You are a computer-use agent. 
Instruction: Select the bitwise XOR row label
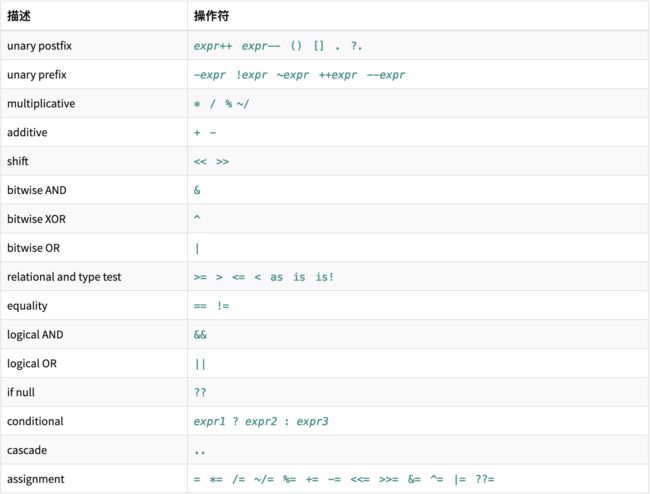point(36,219)
